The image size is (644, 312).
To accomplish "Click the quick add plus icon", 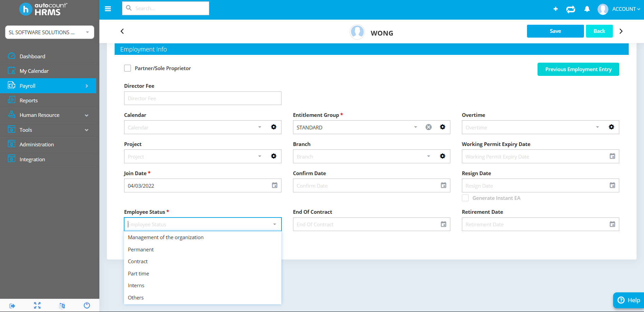I will coord(555,9).
